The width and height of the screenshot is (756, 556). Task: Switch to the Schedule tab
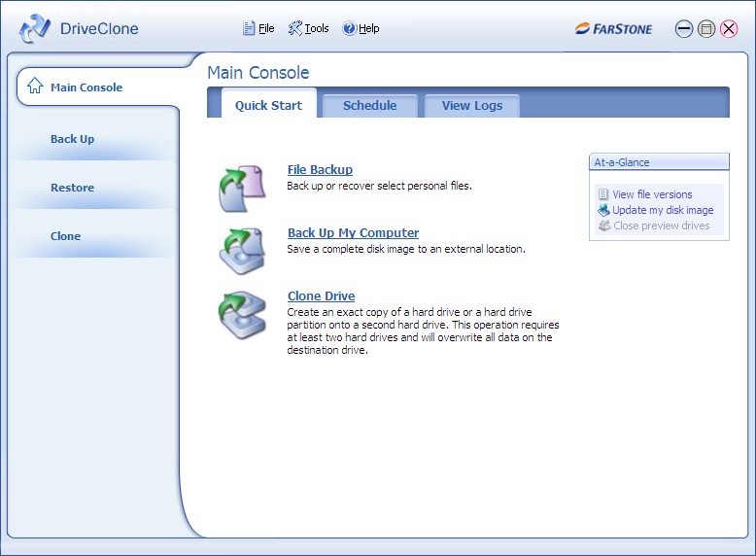click(369, 105)
